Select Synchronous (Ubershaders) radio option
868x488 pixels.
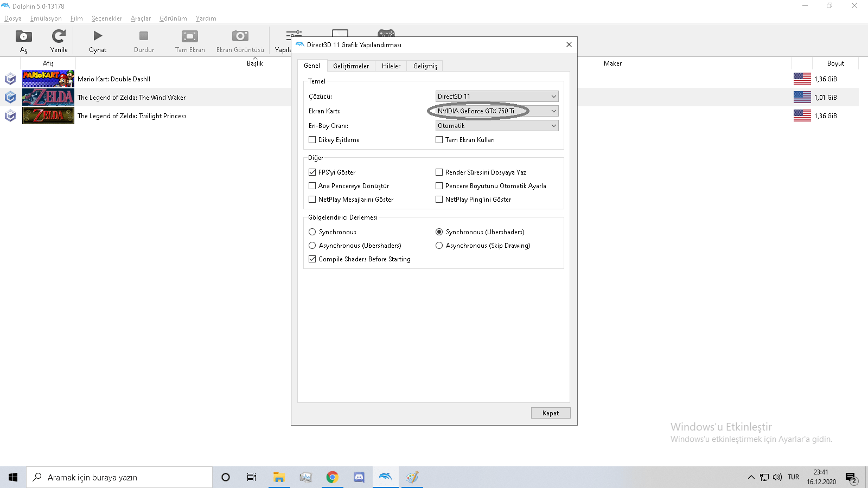[x=439, y=232]
